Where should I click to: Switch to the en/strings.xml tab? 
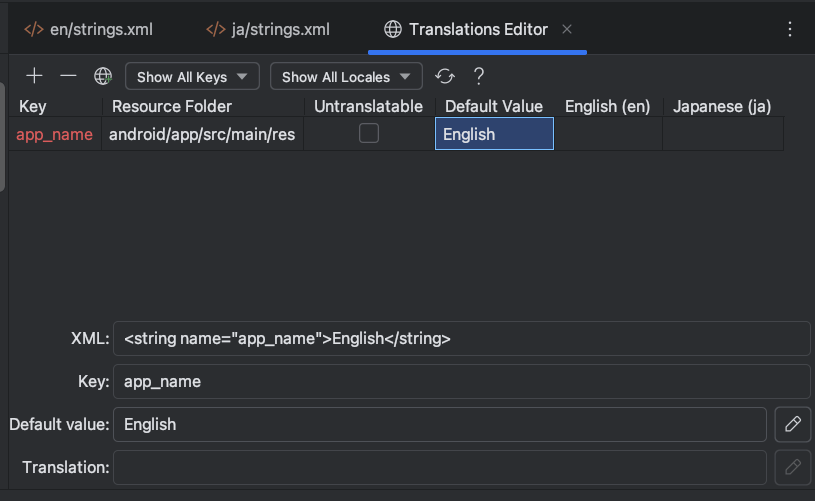coord(88,30)
